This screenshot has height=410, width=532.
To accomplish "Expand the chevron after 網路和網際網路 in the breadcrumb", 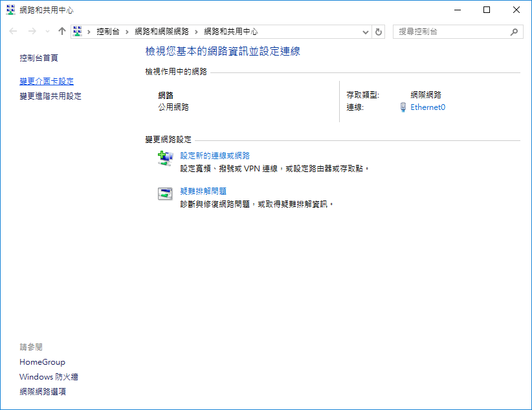I will click(196, 32).
